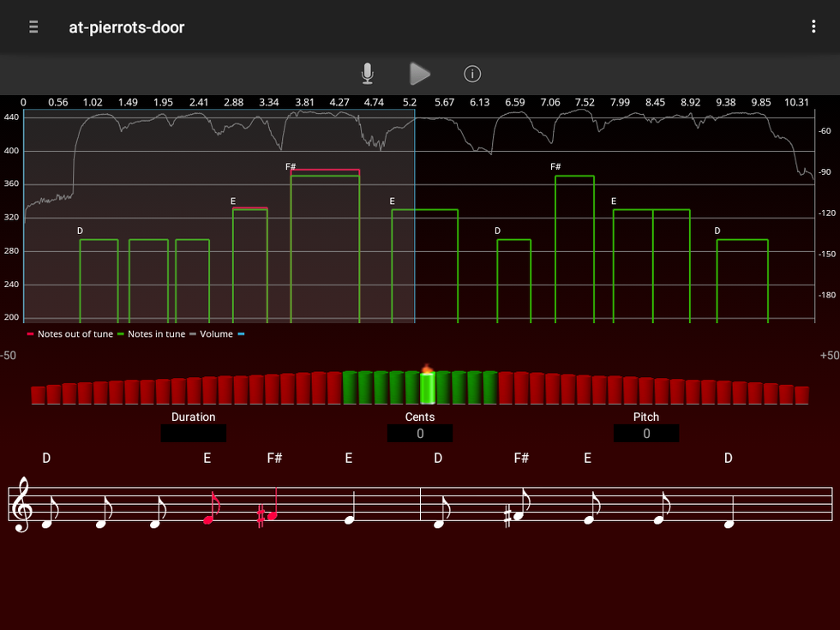Toggle the Notes out of tune legend
The width and height of the screenshot is (840, 630).
(x=69, y=333)
